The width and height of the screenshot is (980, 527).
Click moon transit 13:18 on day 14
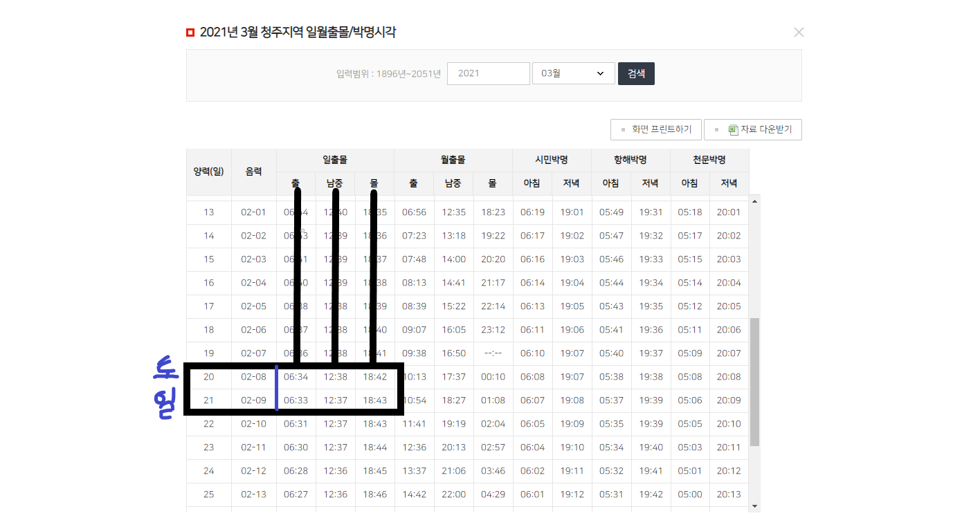pos(453,236)
